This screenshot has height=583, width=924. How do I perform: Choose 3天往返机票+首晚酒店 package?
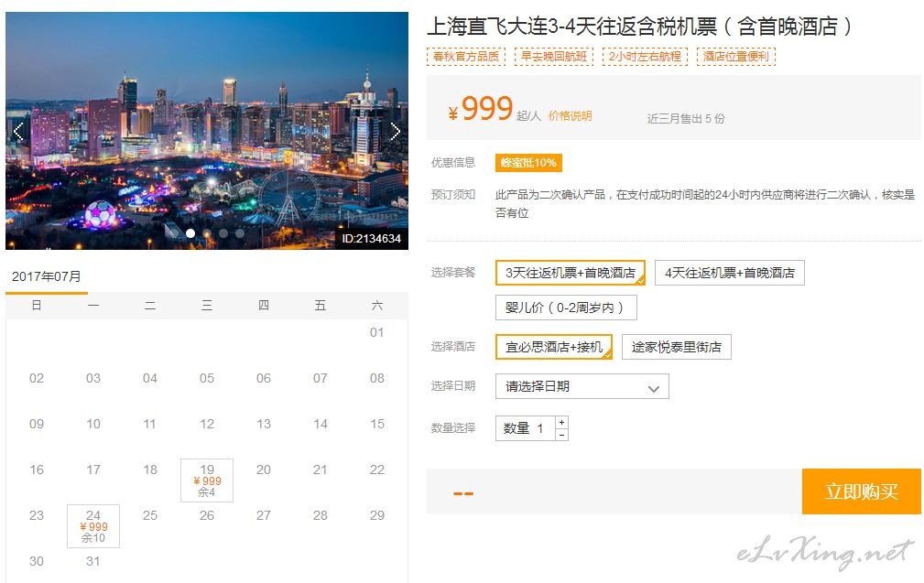point(571,273)
